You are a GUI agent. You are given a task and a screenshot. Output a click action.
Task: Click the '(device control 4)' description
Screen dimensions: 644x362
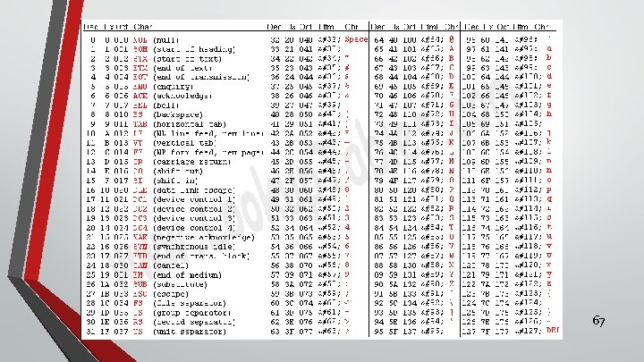(194, 228)
